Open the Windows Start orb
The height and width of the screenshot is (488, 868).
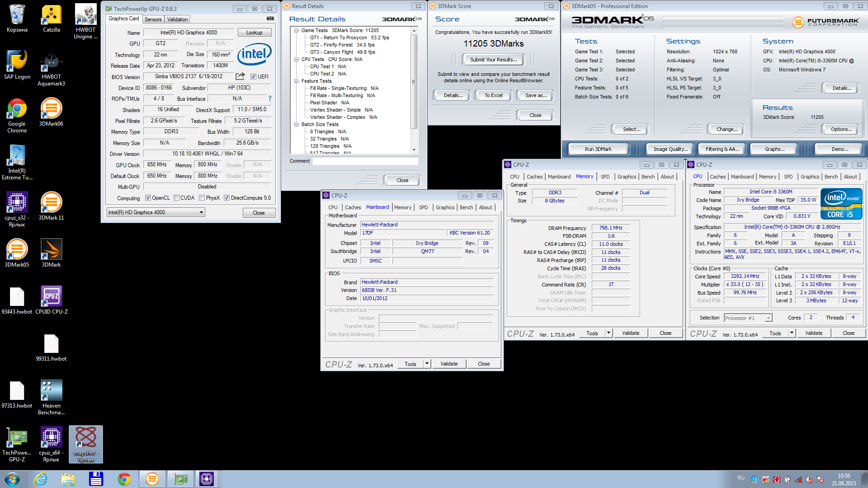pos(12,479)
